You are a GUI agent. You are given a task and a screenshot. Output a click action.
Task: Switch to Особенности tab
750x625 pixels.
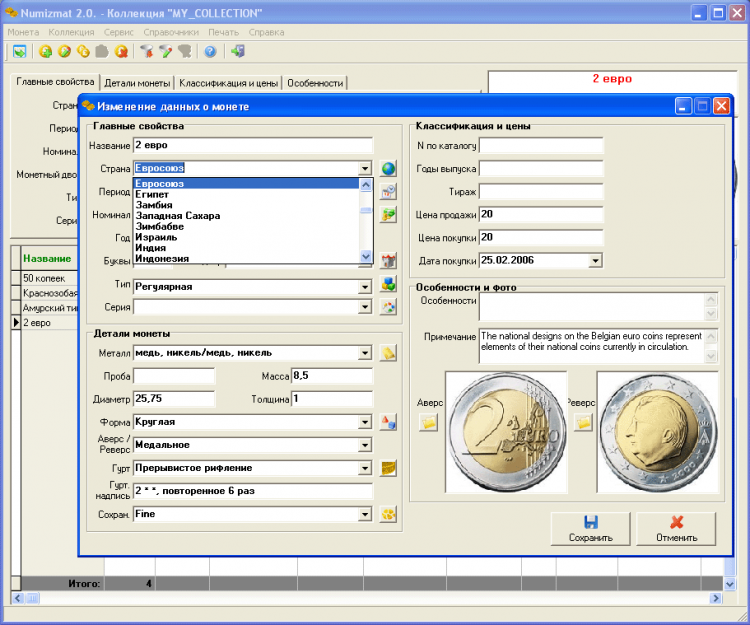coord(315,83)
